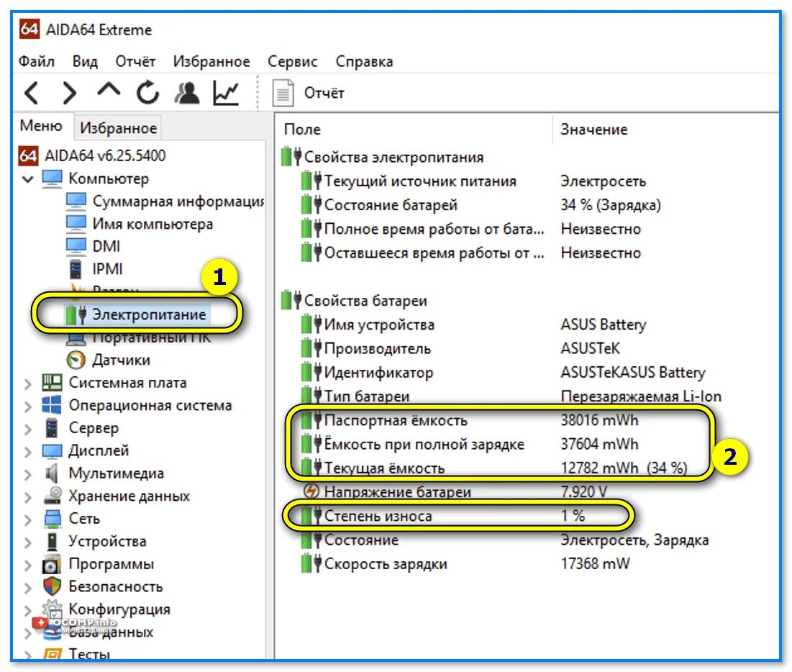
Task: Click the Мультимедиа speaker icon
Action: click(52, 473)
